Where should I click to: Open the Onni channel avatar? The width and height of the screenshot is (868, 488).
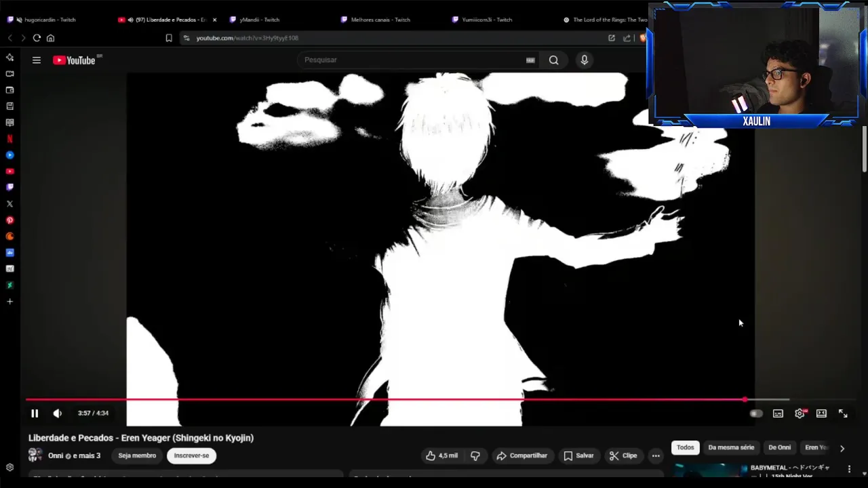(x=35, y=455)
